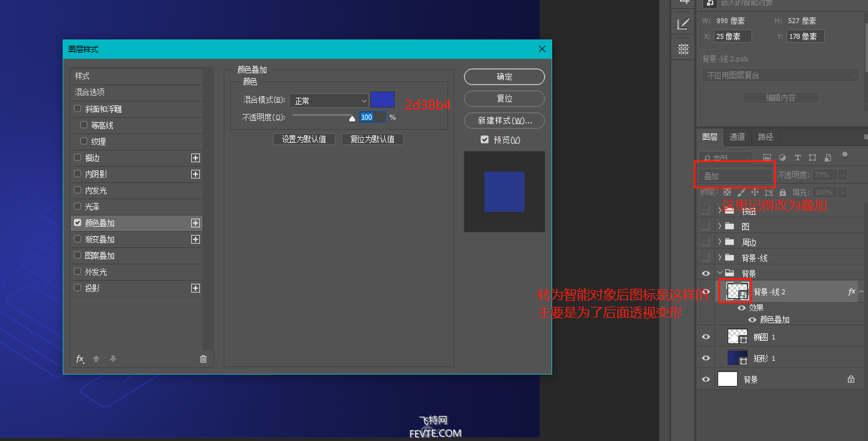Click the 设置为默认值 button
Image resolution: width=868 pixels, height=441 pixels.
304,139
